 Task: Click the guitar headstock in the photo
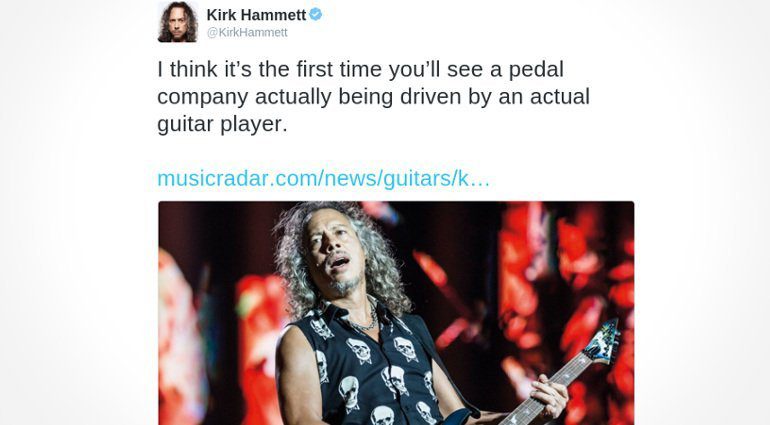click(x=602, y=341)
